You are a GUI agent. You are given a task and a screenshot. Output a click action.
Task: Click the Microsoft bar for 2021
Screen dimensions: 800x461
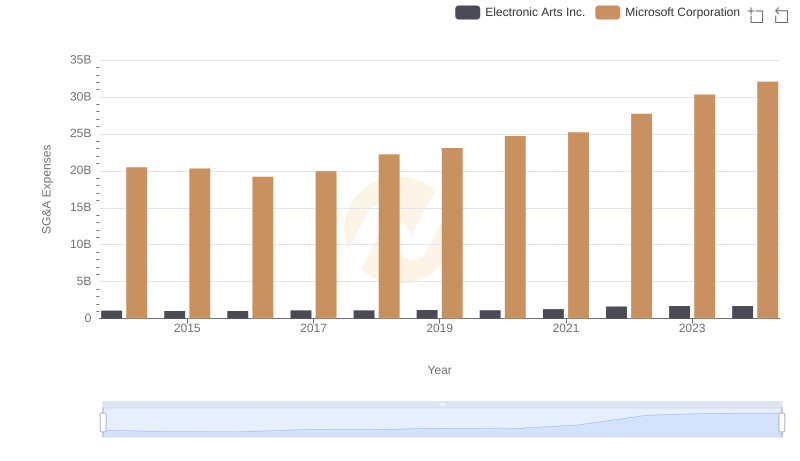coord(578,225)
